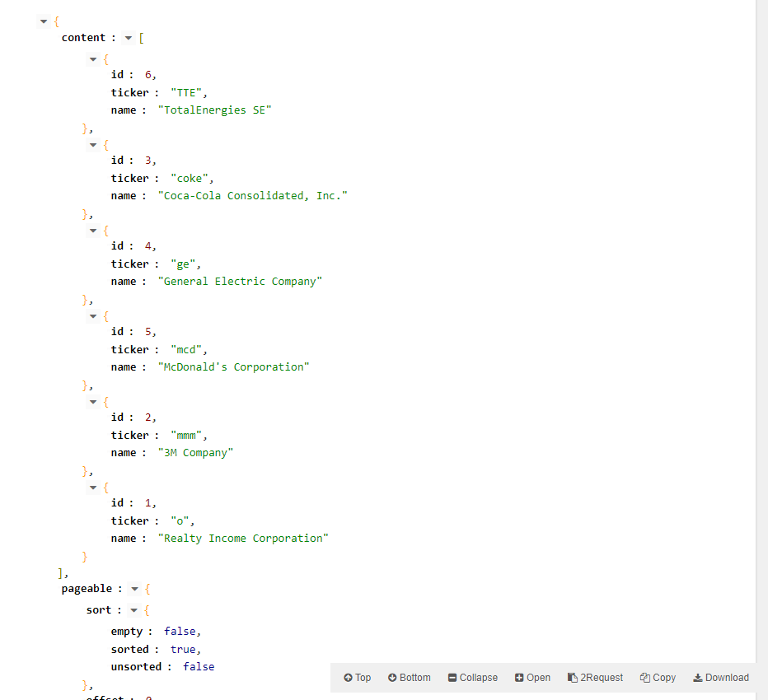768x700 pixels.
Task: Collapse the TotalEnergies SE object
Action: (x=93, y=59)
